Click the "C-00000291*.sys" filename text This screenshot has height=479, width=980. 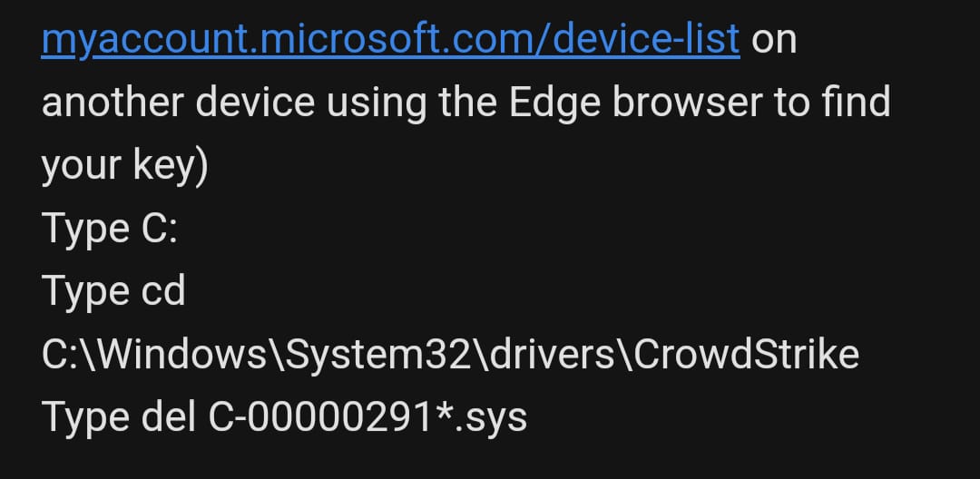[x=367, y=416]
